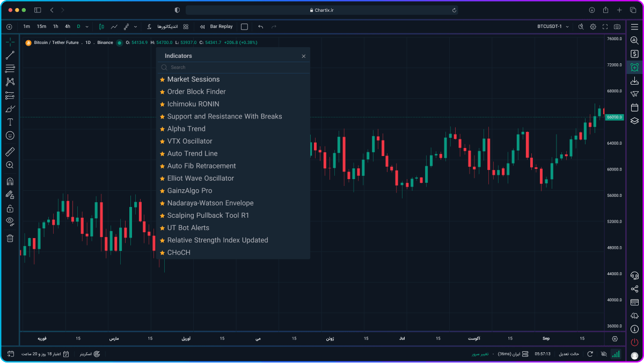Activate the zoom-in magnifier tool
644x363 pixels.
[x=10, y=165]
